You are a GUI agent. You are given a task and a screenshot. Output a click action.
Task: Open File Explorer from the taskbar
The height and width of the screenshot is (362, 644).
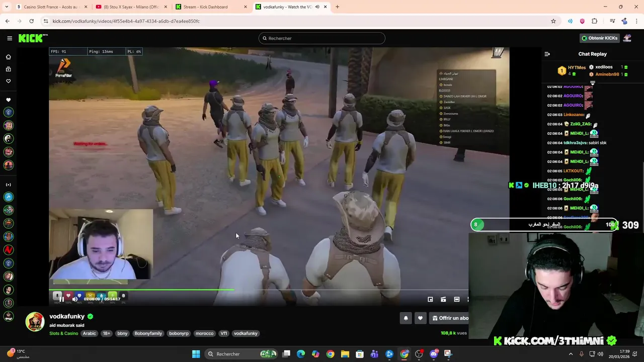click(345, 354)
